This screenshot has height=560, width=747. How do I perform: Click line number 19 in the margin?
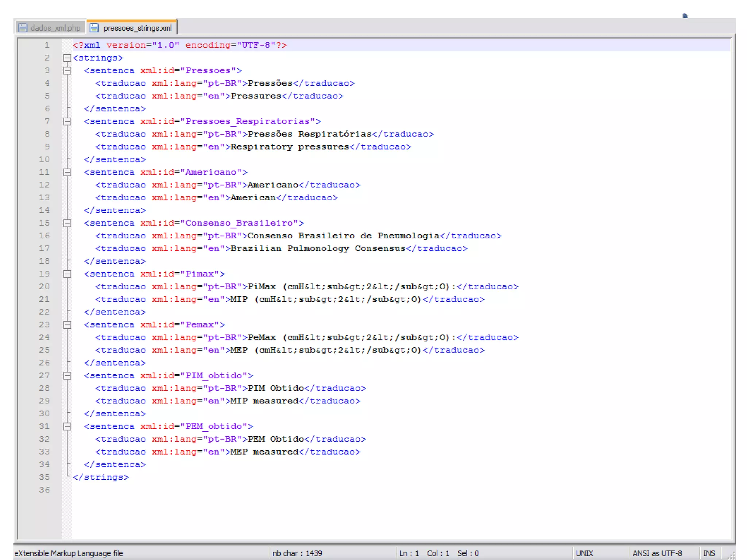(44, 274)
